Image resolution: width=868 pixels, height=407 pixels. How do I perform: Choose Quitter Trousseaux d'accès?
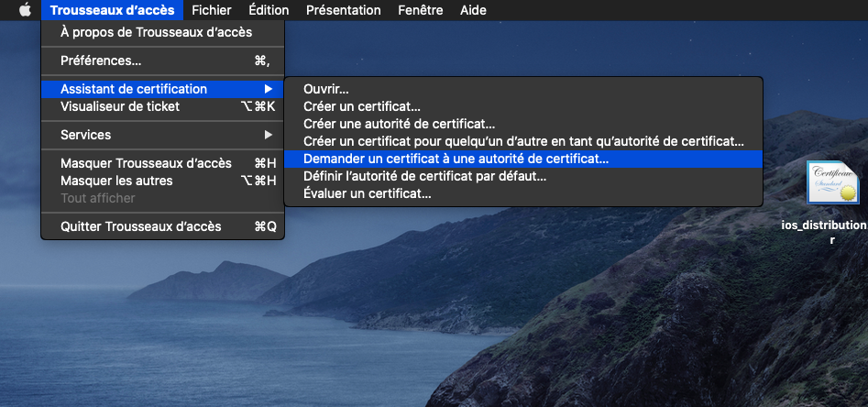point(162,226)
